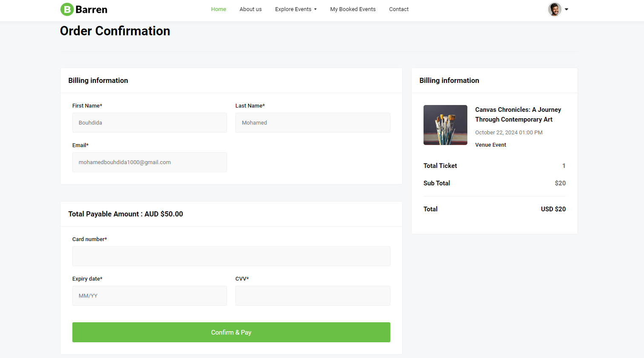This screenshot has width=644, height=358.
Task: Go to the Home page
Action: coord(218,9)
